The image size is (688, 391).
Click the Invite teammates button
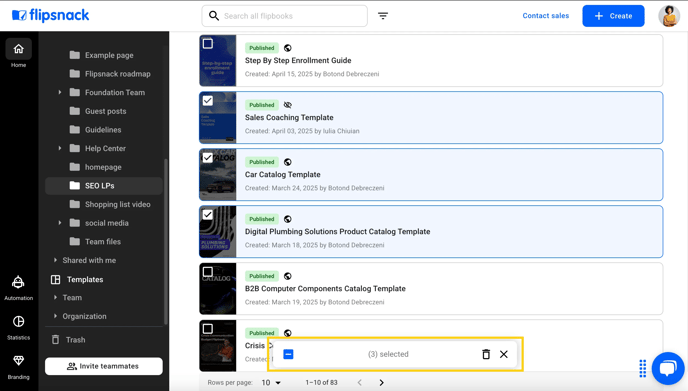104,366
